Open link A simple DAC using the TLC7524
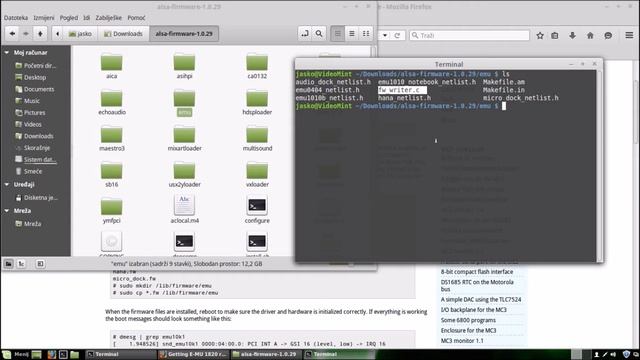The width and height of the screenshot is (640, 360). tap(481, 300)
